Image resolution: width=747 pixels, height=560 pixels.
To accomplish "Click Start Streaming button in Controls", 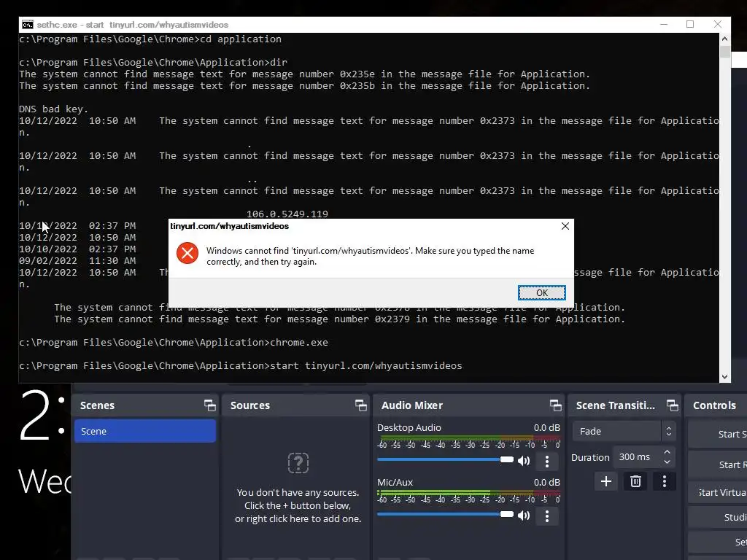I will pyautogui.click(x=718, y=434).
